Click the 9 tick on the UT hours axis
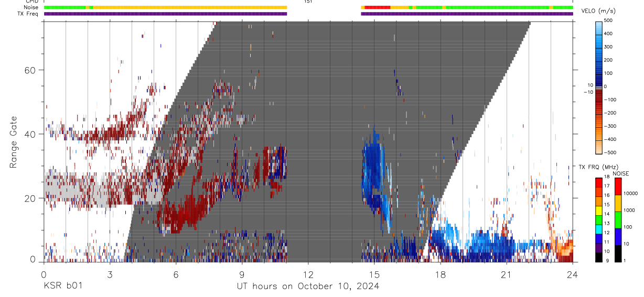Image resolution: width=644 pixels, height=297 pixels. click(242, 274)
